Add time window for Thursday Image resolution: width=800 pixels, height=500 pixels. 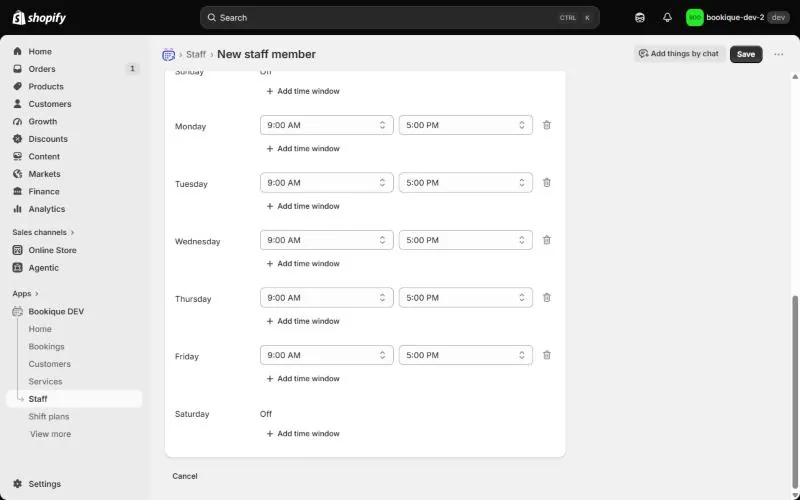point(303,321)
